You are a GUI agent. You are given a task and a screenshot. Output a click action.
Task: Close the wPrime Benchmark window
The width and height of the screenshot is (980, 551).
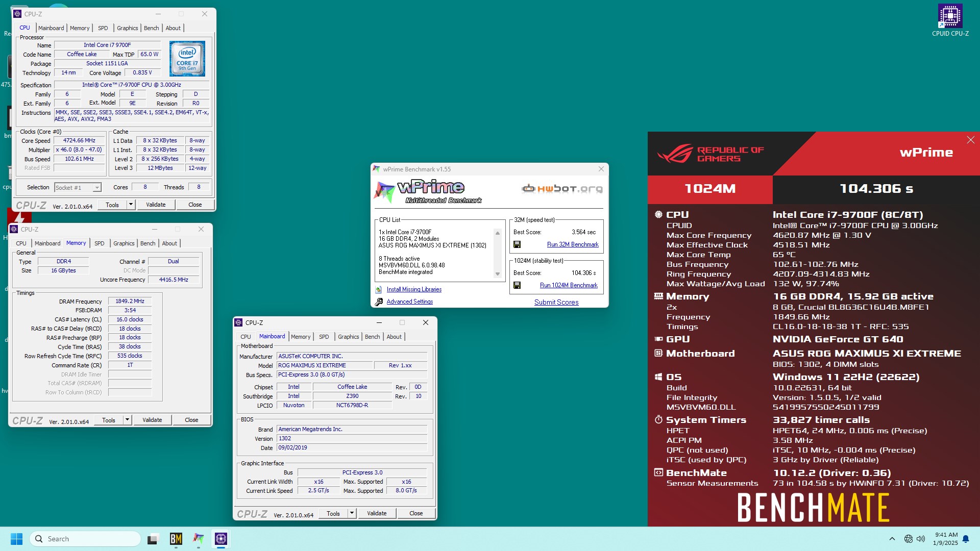(601, 169)
